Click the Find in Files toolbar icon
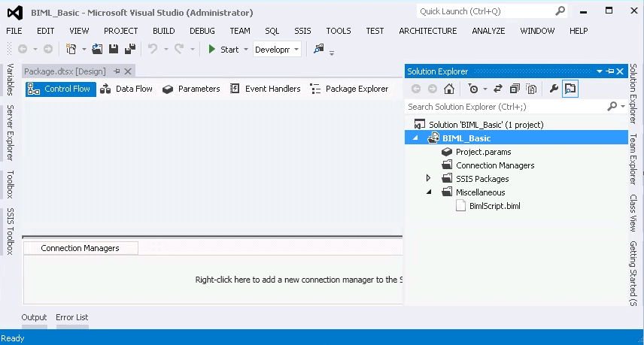The width and height of the screenshot is (644, 345). pyautogui.click(x=319, y=49)
